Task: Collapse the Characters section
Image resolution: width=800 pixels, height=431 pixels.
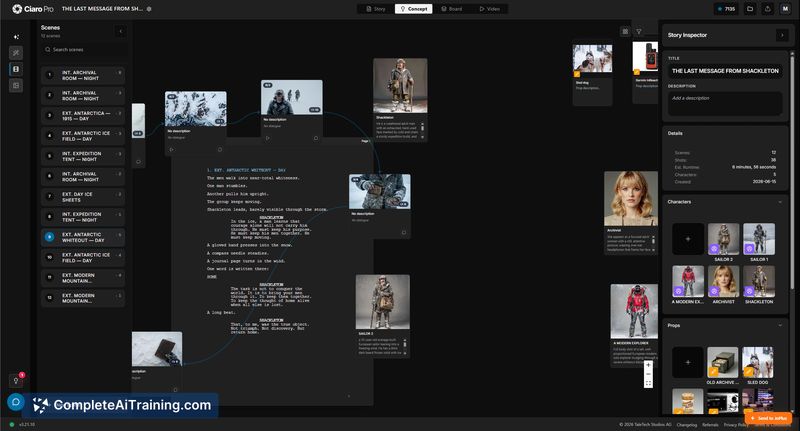Action: pos(780,202)
